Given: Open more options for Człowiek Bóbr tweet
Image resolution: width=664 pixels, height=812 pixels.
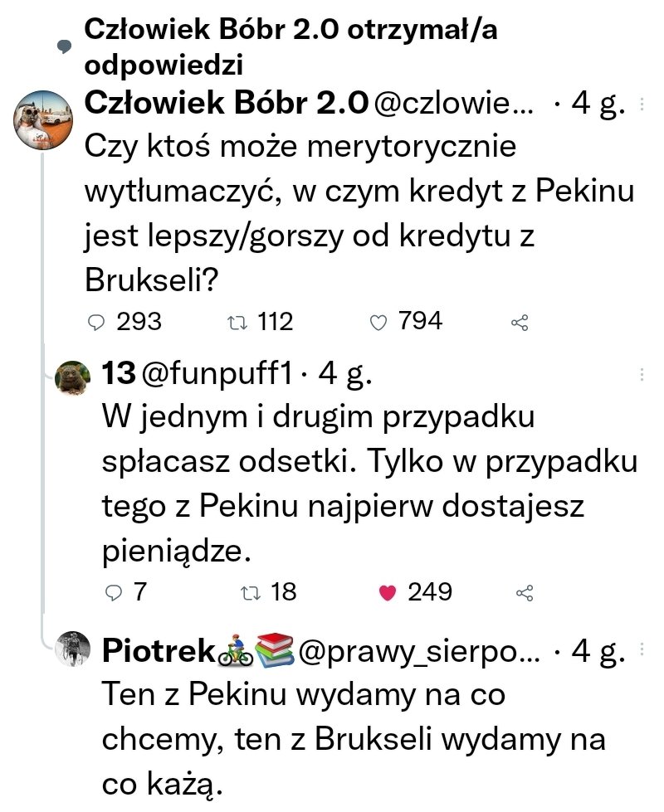Looking at the screenshot, I should click(x=642, y=105).
